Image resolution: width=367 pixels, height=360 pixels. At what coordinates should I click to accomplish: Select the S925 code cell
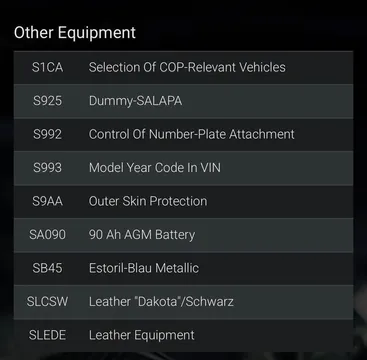point(47,101)
